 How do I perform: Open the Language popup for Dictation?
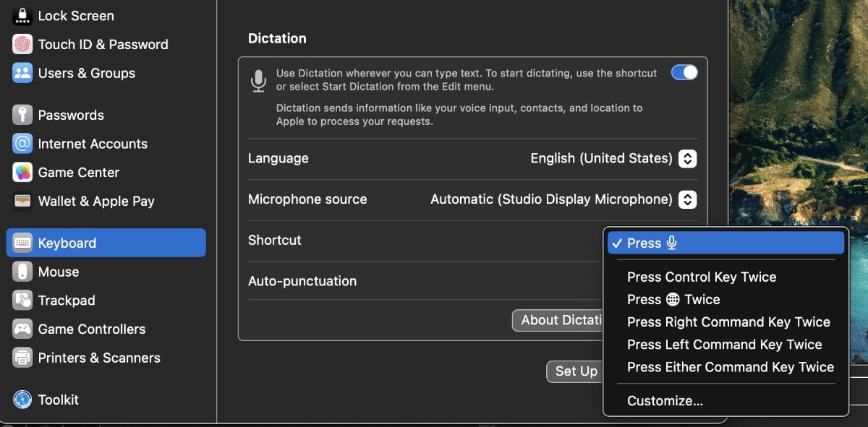[687, 158]
